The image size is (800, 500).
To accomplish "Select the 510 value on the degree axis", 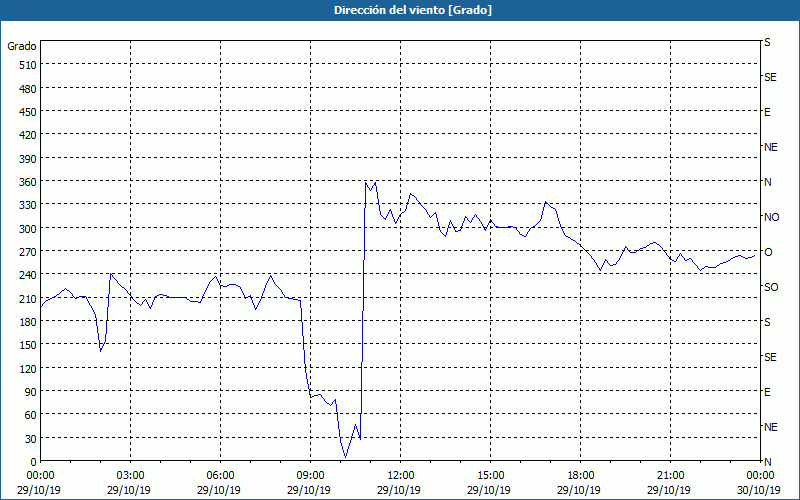I will pyautogui.click(x=29, y=65).
